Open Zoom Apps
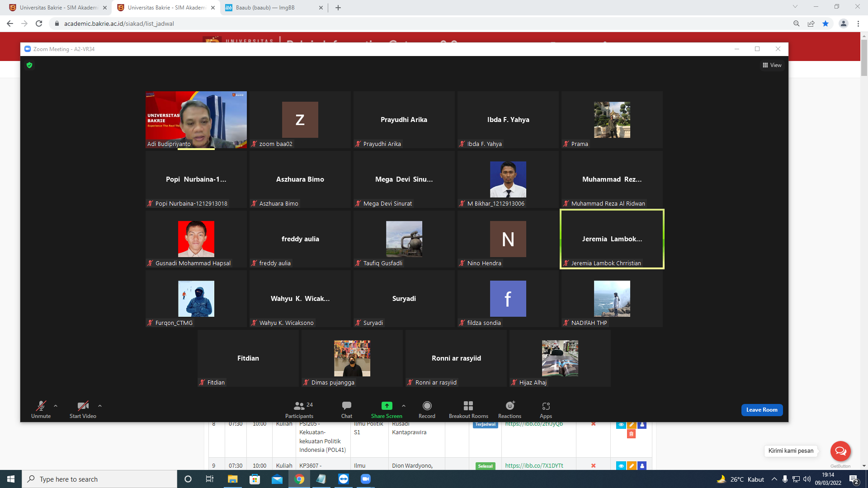868x488 pixels. coord(546,409)
